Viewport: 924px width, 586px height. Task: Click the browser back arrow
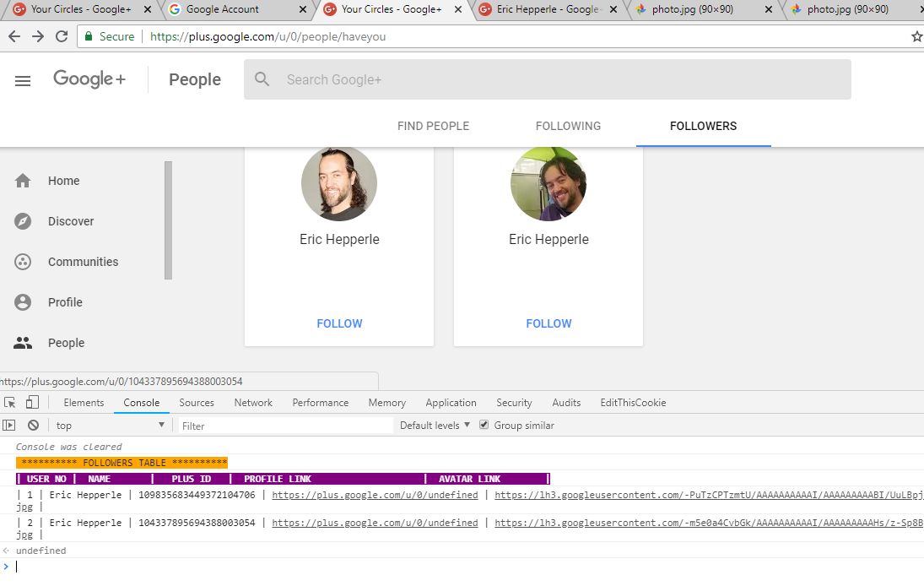pyautogui.click(x=14, y=36)
